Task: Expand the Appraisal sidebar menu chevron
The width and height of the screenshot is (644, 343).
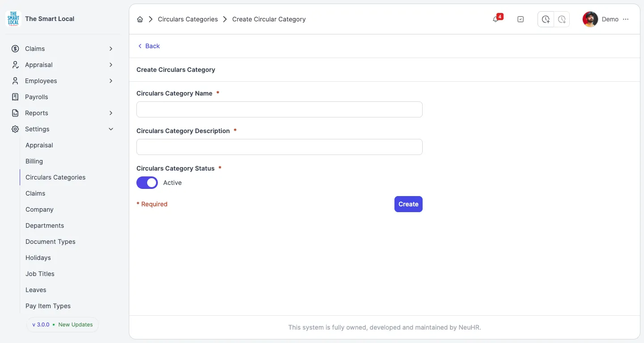Action: (x=111, y=65)
